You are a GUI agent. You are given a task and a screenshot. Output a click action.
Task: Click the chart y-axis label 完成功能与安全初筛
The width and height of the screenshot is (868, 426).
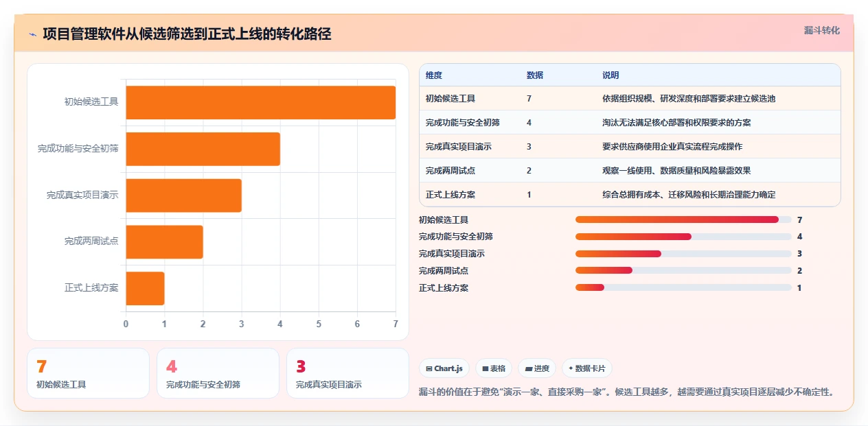click(x=78, y=148)
